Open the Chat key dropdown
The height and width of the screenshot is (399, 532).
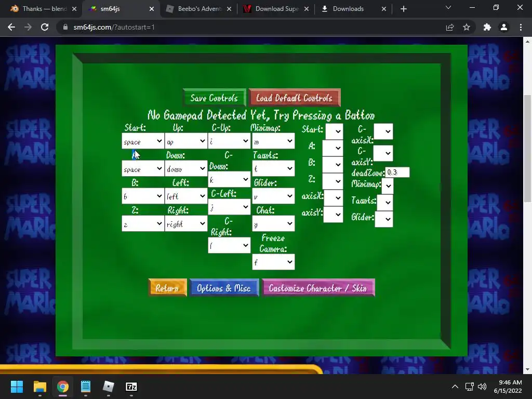coord(273,223)
